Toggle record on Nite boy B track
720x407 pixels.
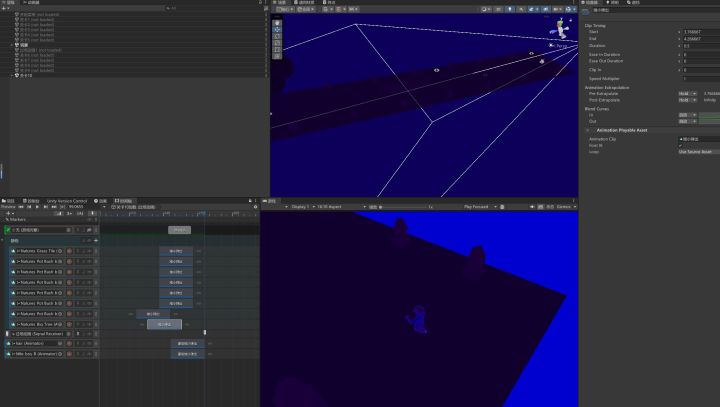(x=69, y=354)
